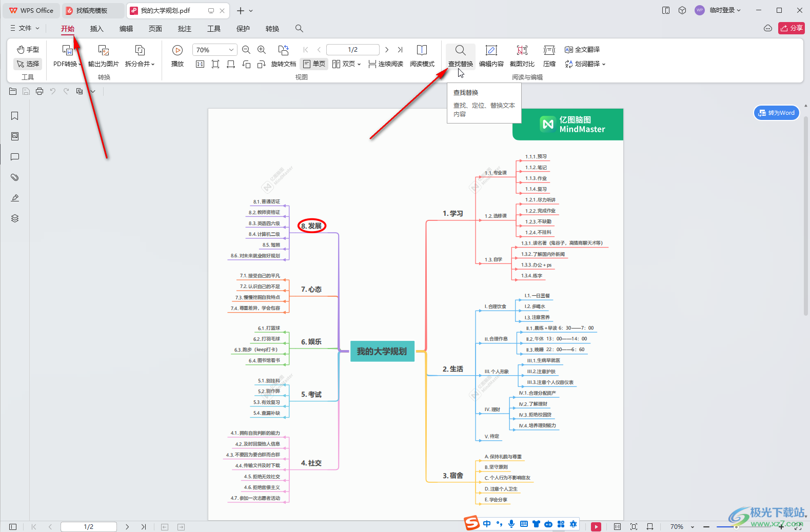
Task: Rotate the page counterclockwise
Action: (x=246, y=64)
